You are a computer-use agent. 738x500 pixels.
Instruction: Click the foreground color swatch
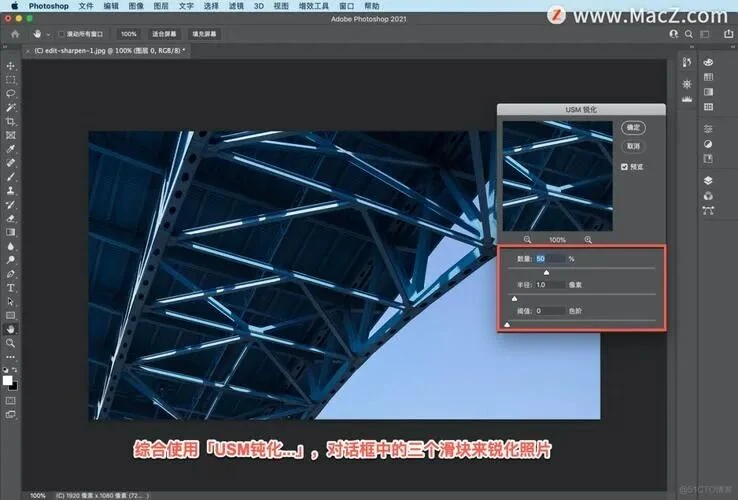coord(9,380)
